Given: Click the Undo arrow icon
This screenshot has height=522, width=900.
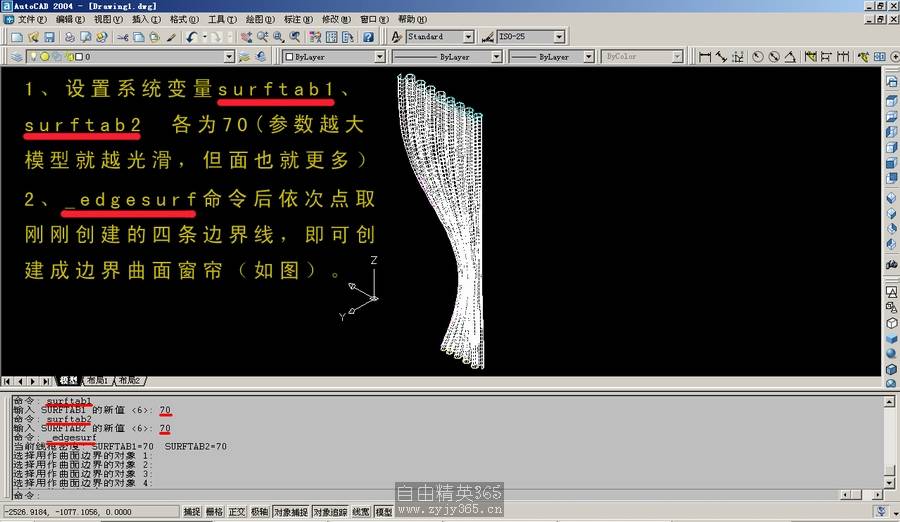Looking at the screenshot, I should (191, 37).
